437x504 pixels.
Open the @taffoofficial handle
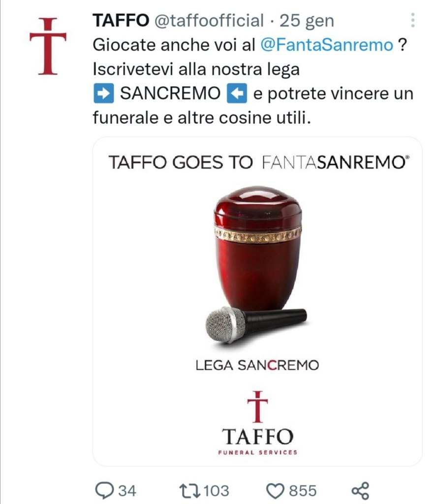(209, 21)
